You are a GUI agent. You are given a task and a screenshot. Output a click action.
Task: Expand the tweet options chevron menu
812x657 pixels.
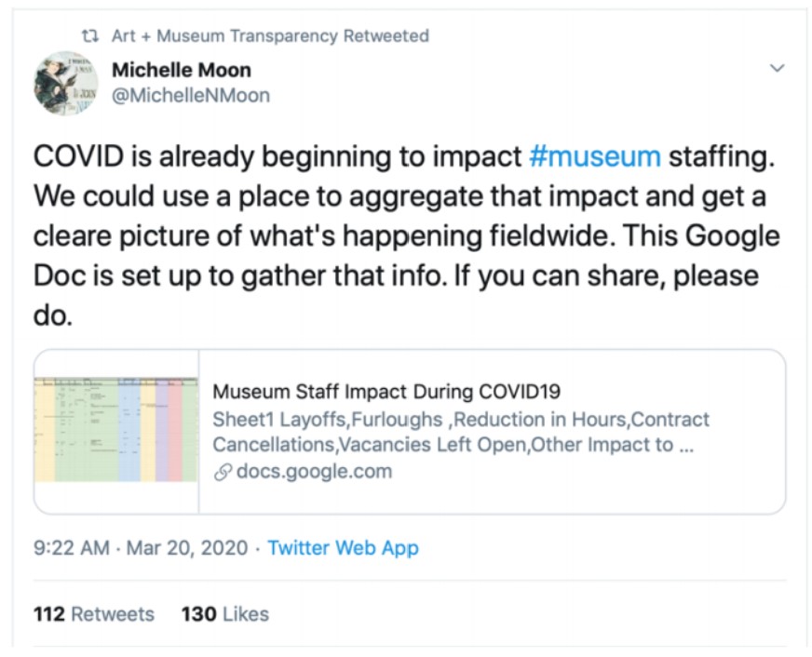click(x=778, y=68)
